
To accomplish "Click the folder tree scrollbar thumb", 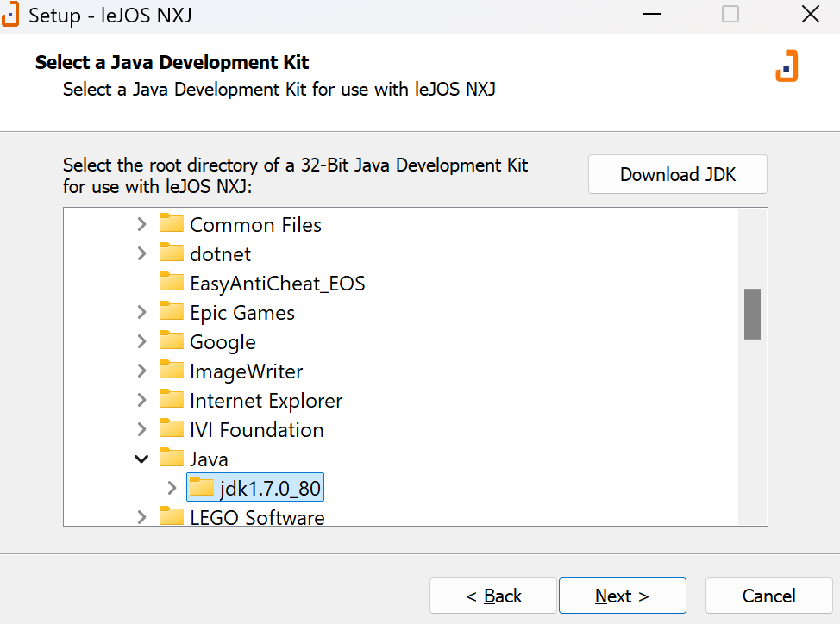I will 752,314.
